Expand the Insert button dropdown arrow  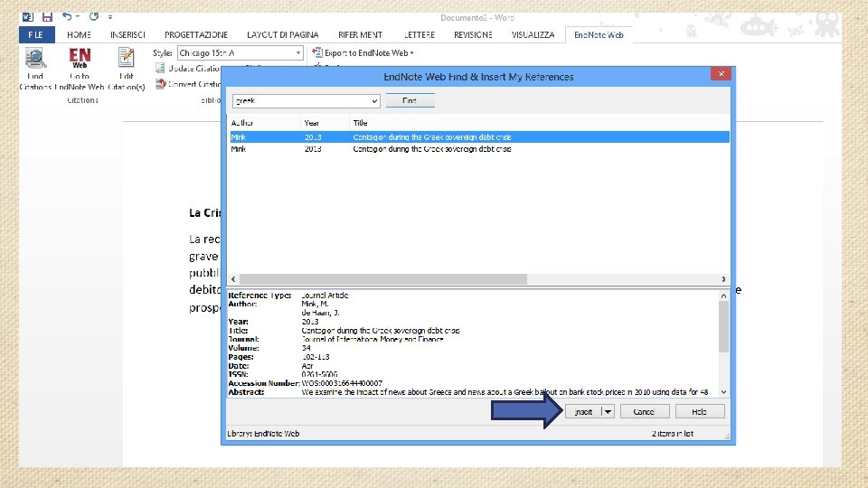(x=608, y=412)
